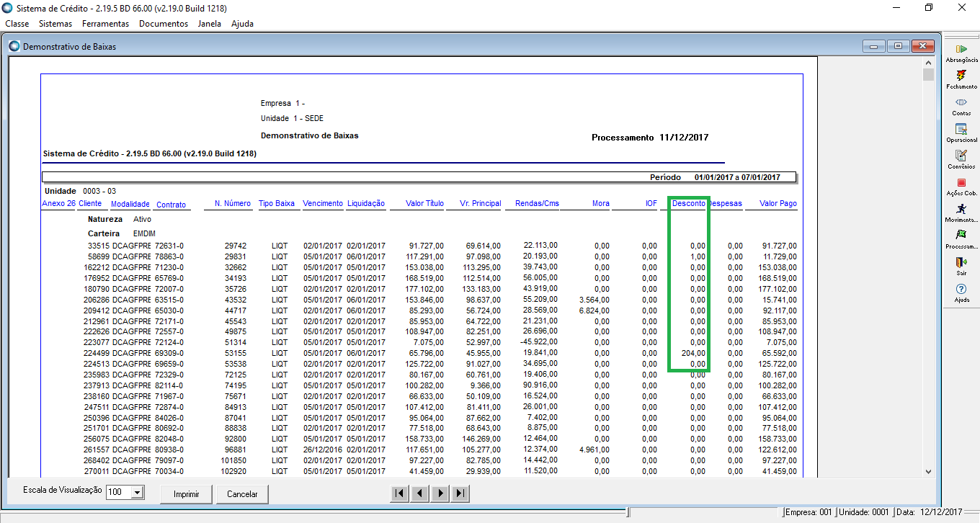Expand the Escala de Visualização dropdown
The height and width of the screenshot is (523, 980).
pos(138,493)
